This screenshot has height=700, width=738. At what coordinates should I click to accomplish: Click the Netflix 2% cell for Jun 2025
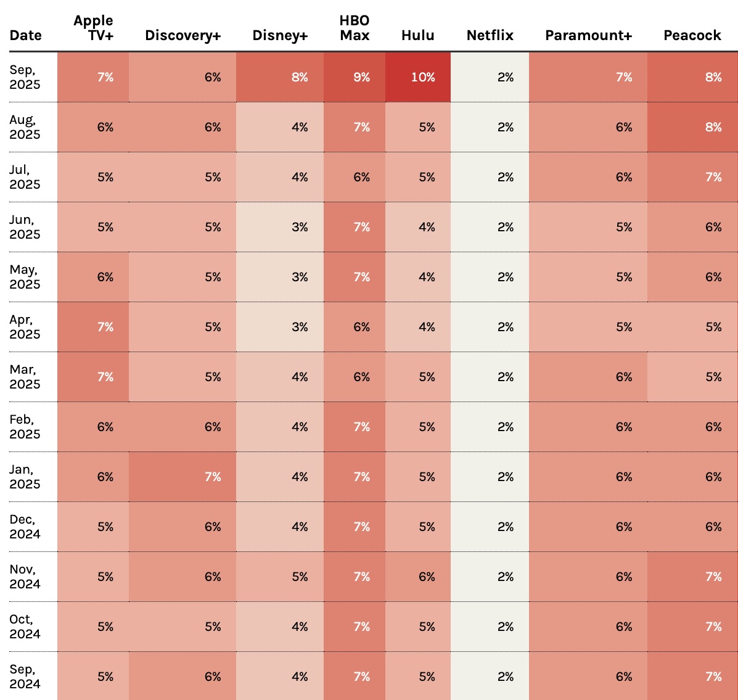490,227
